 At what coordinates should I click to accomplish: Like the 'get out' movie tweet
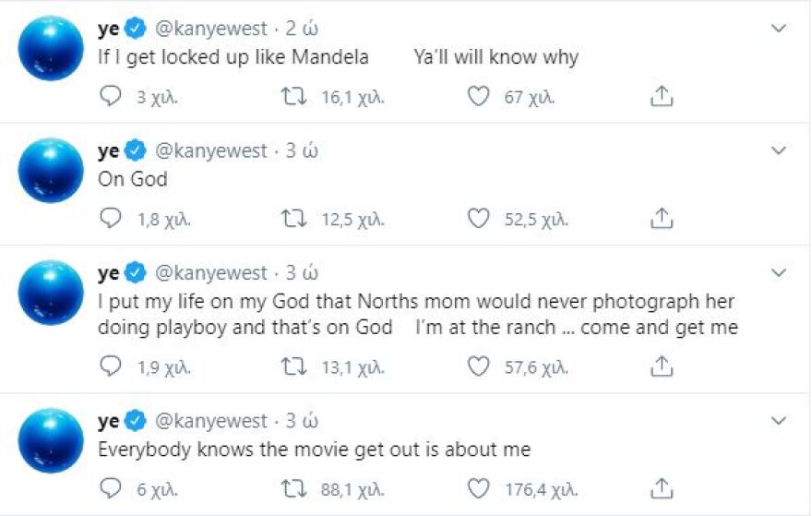click(478, 488)
